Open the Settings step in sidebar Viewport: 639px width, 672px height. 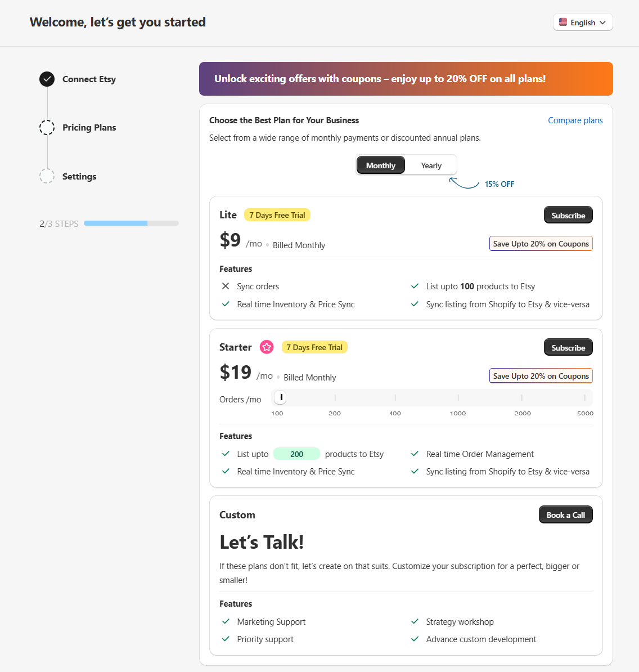point(79,177)
